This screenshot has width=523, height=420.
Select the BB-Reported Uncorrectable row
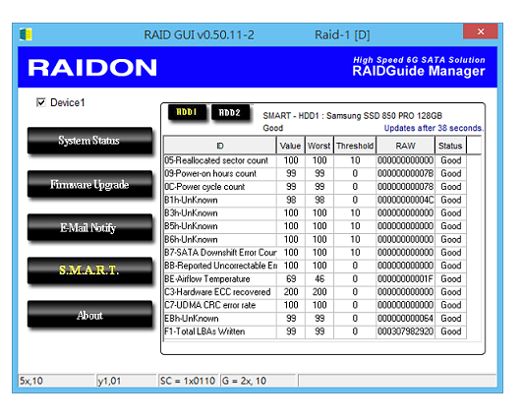[315, 266]
